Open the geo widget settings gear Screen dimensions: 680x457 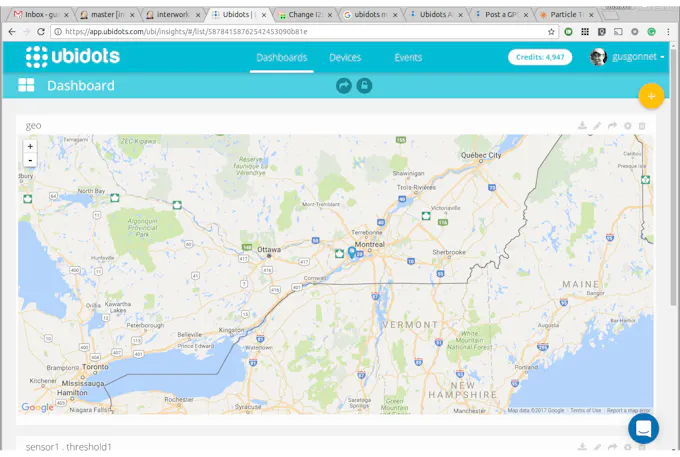(x=628, y=126)
